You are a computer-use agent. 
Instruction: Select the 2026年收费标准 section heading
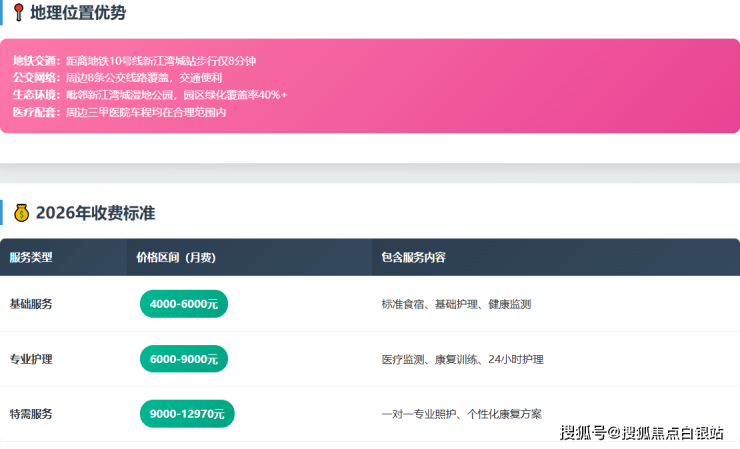pos(95,213)
